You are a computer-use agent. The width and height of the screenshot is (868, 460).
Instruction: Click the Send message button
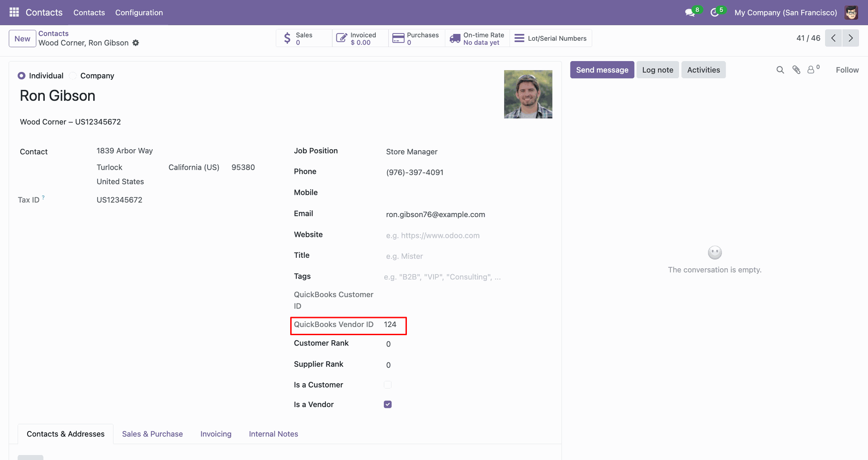tap(602, 70)
